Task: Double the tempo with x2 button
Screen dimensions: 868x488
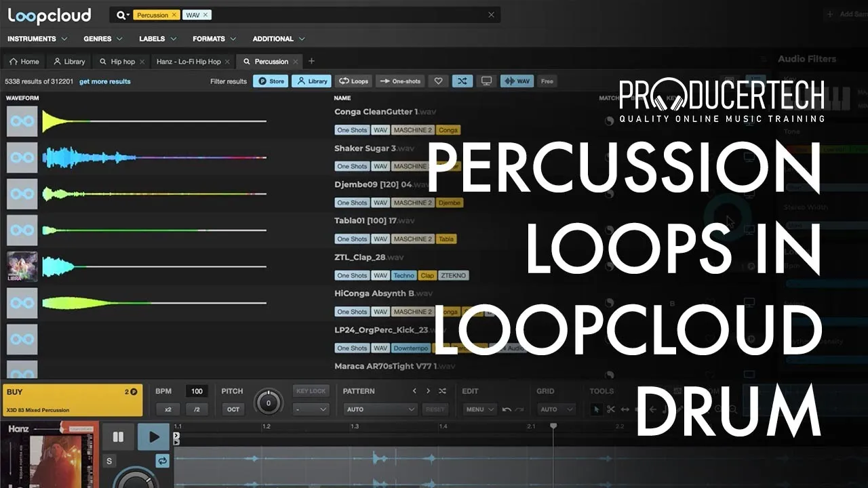Action: 167,409
